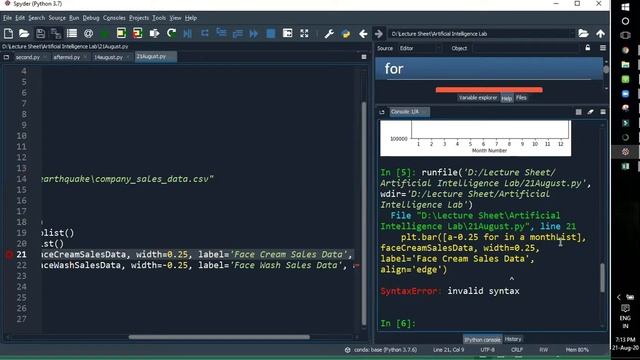
Task: Click the Object input field
Action: point(527,48)
